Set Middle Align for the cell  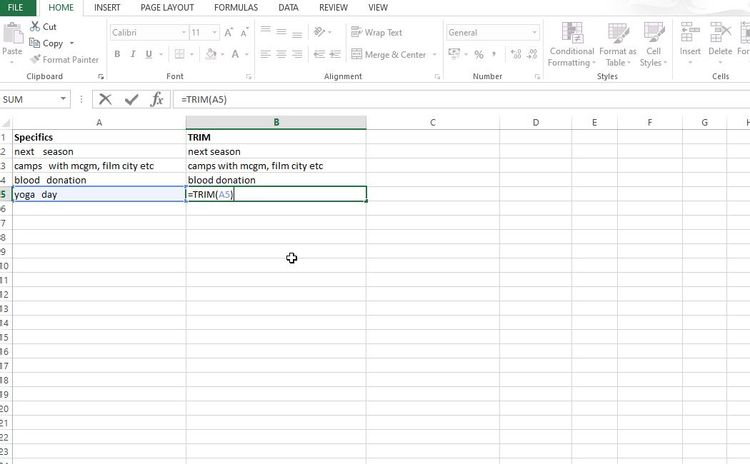click(281, 32)
